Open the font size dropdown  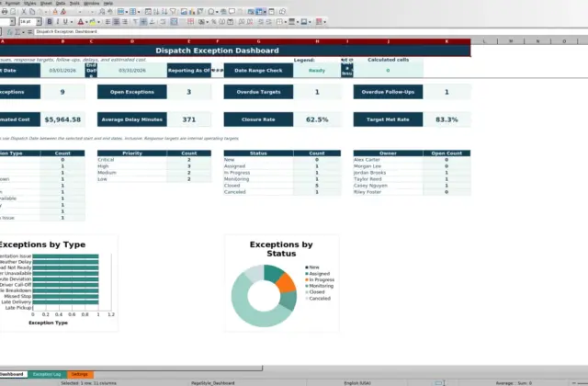39,22
